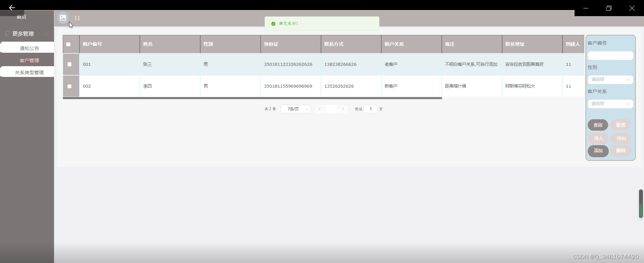Click the go-to page number field
The height and width of the screenshot is (263, 644).
pyautogui.click(x=371, y=109)
